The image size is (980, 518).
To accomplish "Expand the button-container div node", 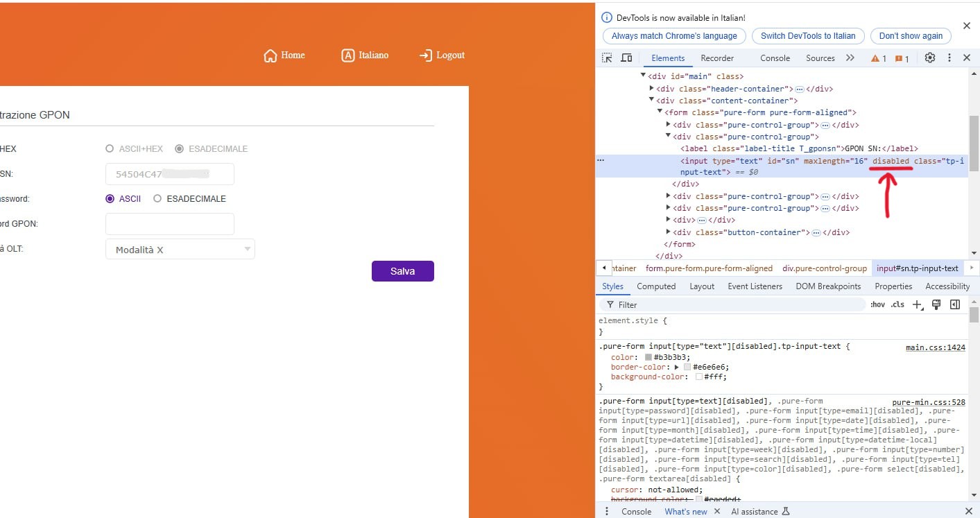I will [x=669, y=232].
